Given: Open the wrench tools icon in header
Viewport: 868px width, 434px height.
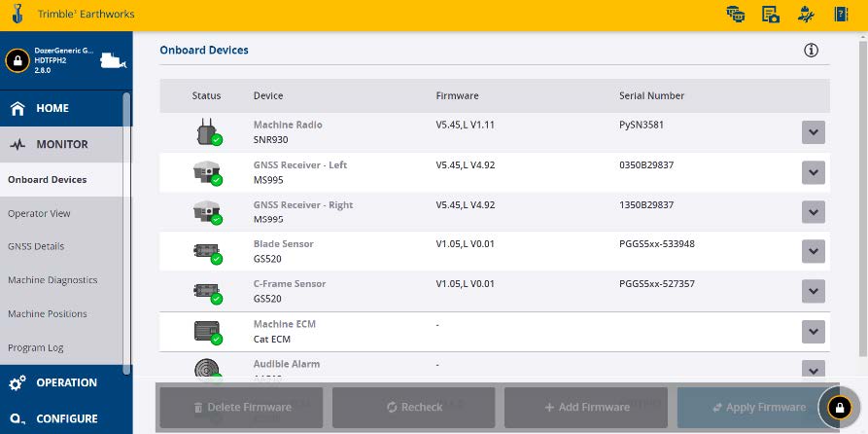Looking at the screenshot, I should (x=806, y=15).
